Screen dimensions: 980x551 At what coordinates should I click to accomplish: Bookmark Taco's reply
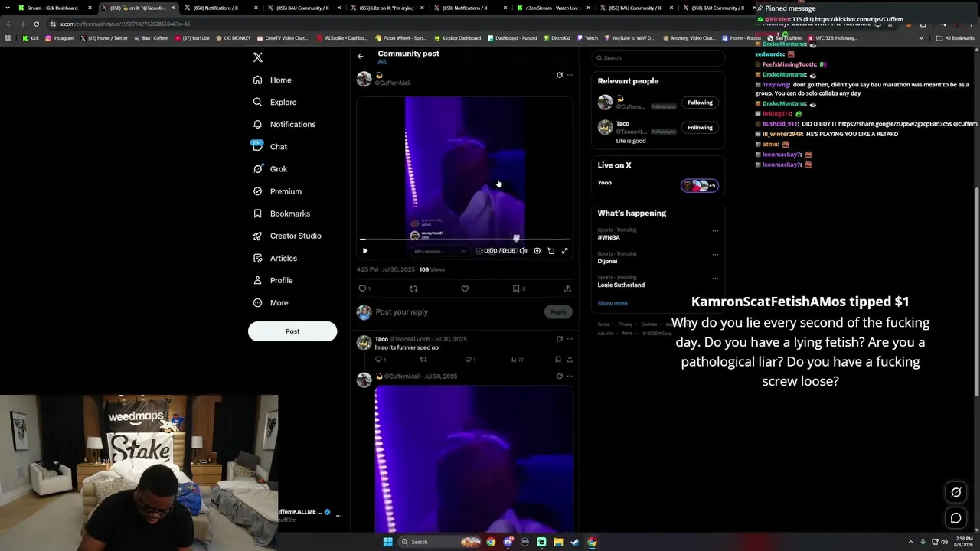pyautogui.click(x=558, y=359)
